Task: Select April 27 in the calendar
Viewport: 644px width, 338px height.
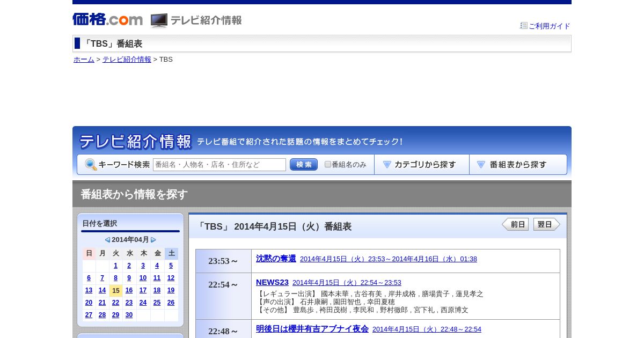Action: 89,315
